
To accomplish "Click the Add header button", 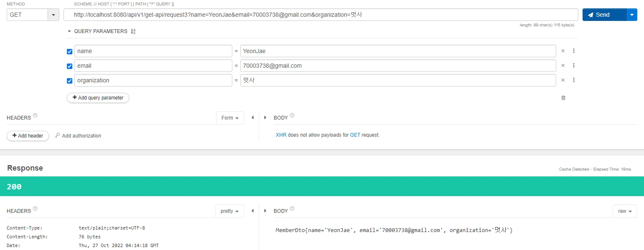I will click(x=28, y=136).
